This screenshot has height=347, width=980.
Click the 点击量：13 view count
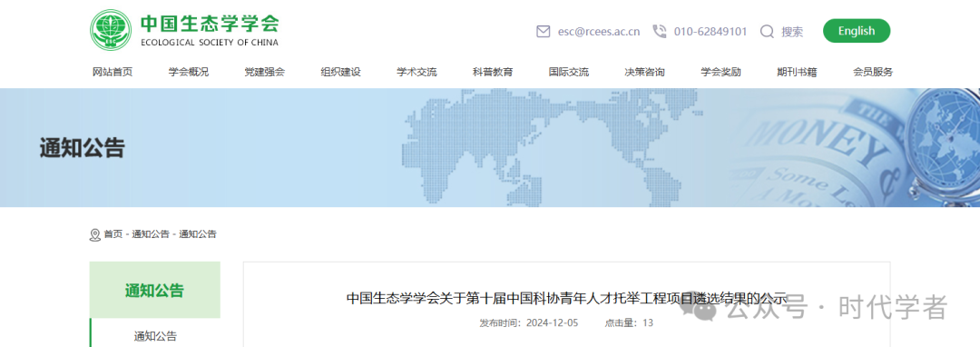click(x=629, y=323)
